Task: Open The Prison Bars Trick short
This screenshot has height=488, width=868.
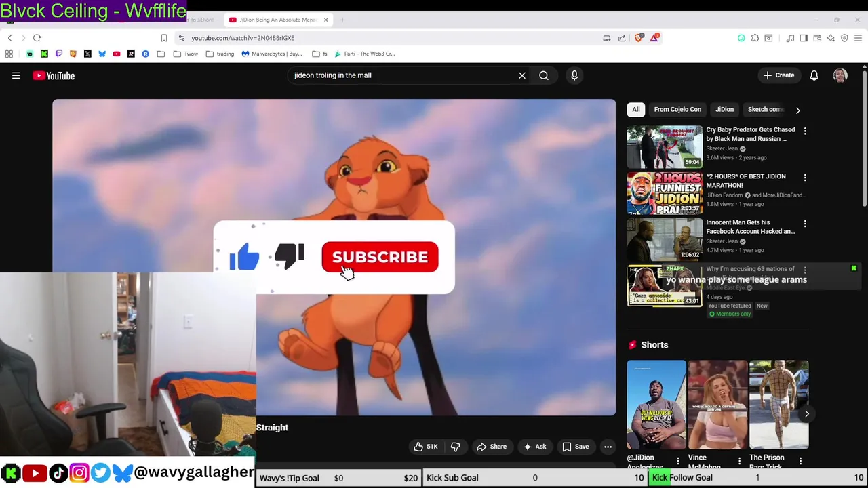Action: point(778,405)
